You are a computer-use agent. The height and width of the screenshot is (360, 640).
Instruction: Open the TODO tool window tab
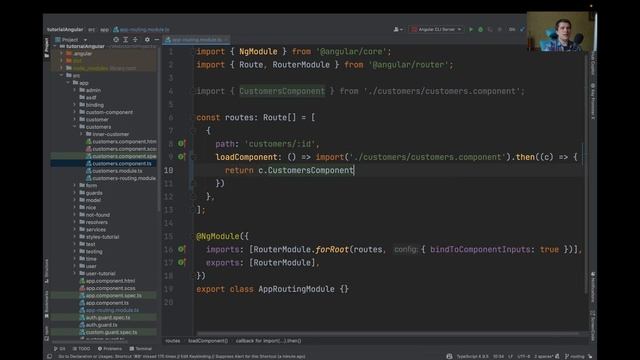(x=82, y=349)
